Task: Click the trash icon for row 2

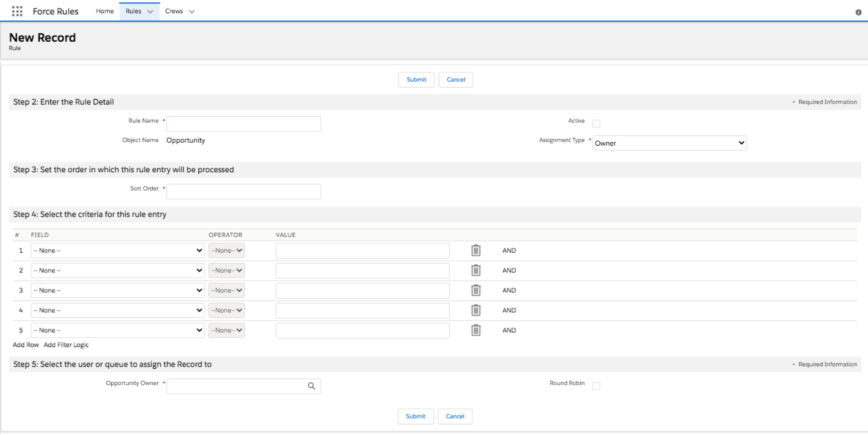Action: (476, 270)
